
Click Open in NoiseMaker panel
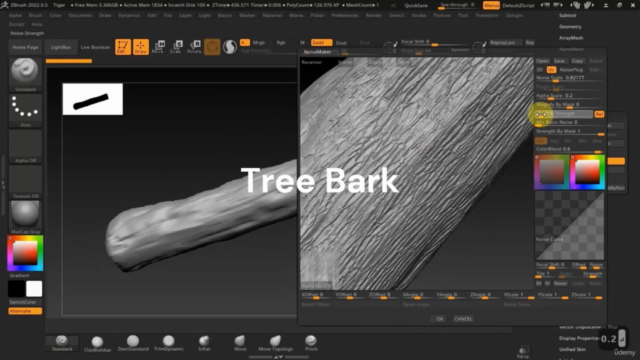click(542, 61)
